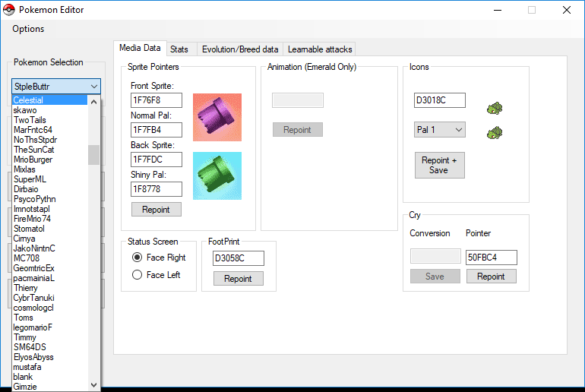Click the bottom Pokemon icon sprite

pyautogui.click(x=495, y=133)
